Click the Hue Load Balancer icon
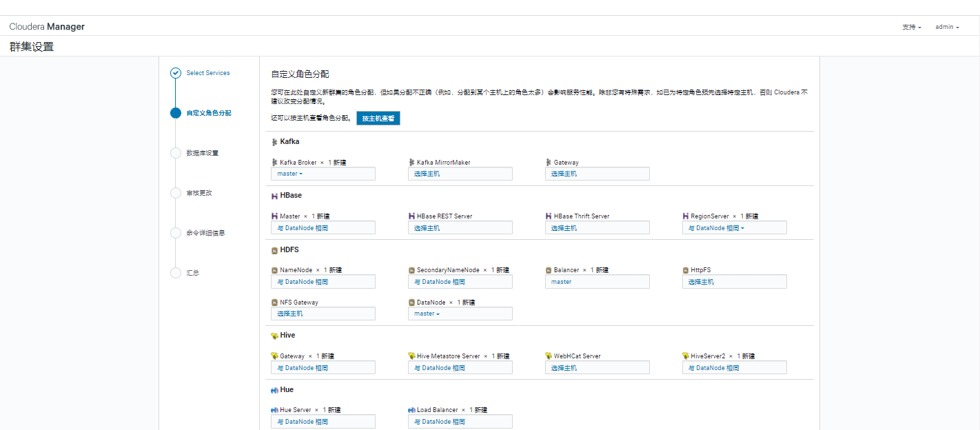The width and height of the screenshot is (980, 430). tap(411, 410)
